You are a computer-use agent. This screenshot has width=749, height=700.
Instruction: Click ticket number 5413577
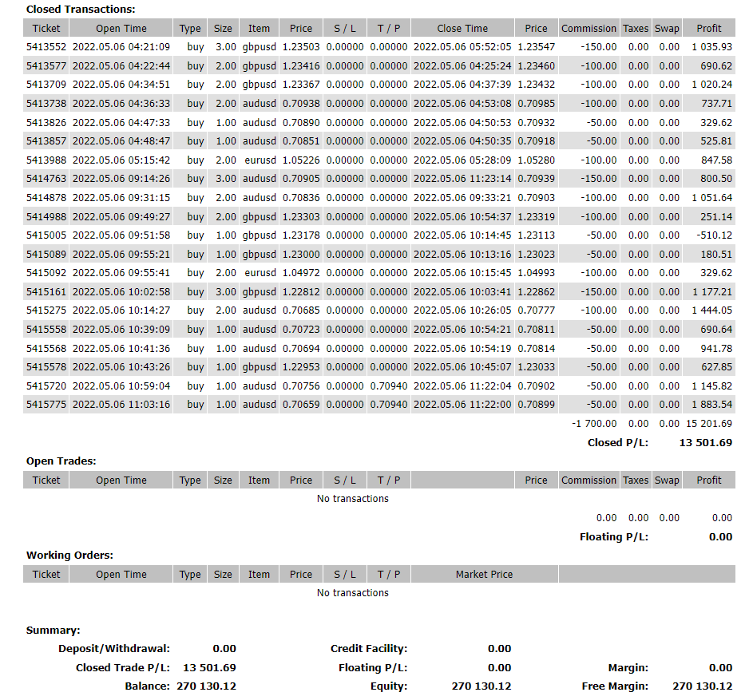46,66
